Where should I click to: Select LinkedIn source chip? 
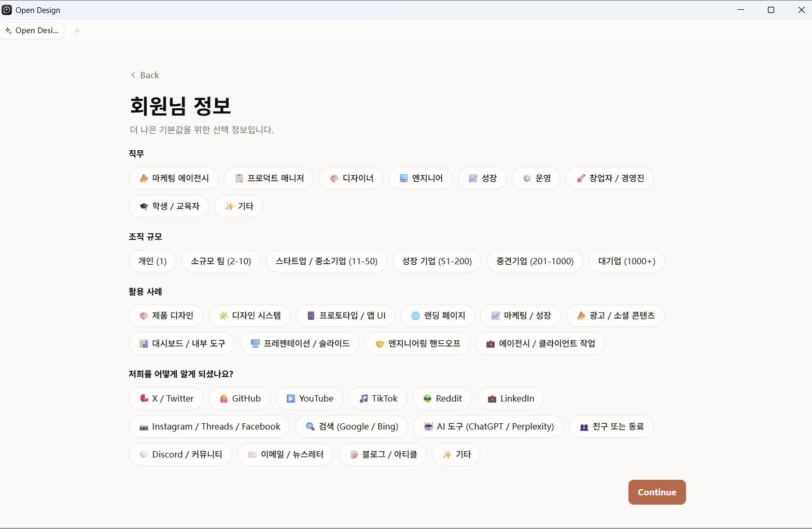(510, 398)
